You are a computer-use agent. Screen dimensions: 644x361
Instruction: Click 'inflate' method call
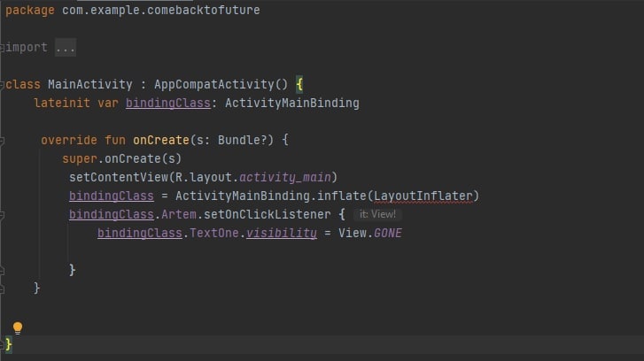(x=341, y=196)
